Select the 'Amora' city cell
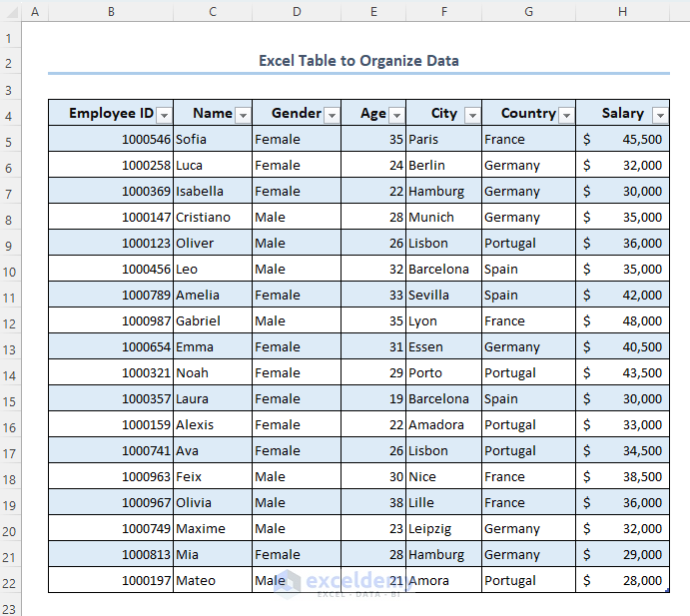690x616 pixels. pyautogui.click(x=444, y=580)
